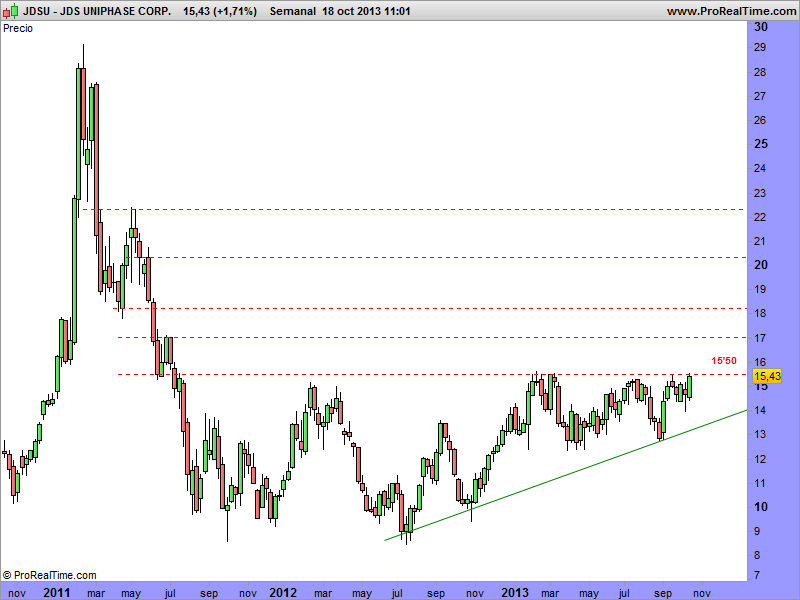Click the 20 value on price axis
The width and height of the screenshot is (800, 600).
(760, 265)
